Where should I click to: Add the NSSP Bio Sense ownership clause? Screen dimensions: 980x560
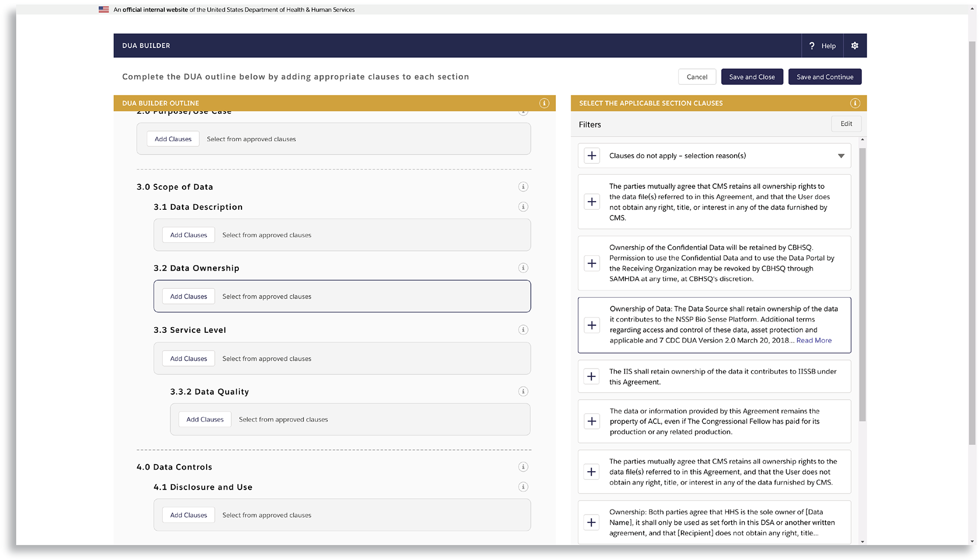[x=592, y=325]
